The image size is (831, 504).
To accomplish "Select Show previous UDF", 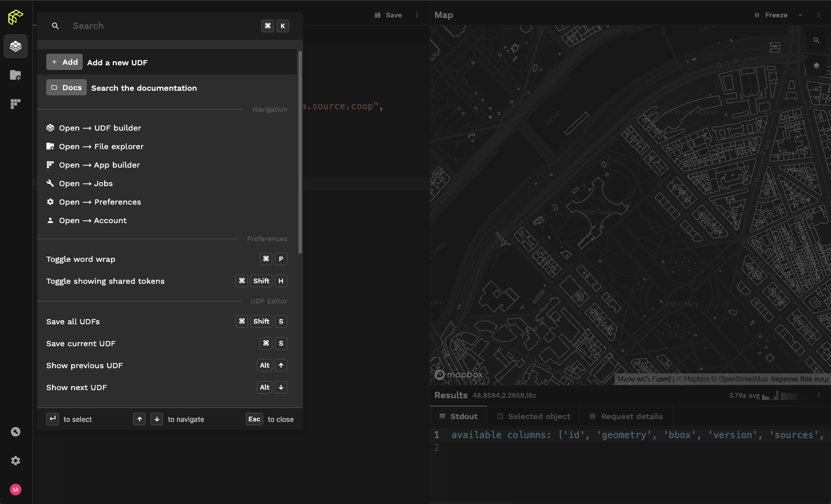I will [167, 365].
